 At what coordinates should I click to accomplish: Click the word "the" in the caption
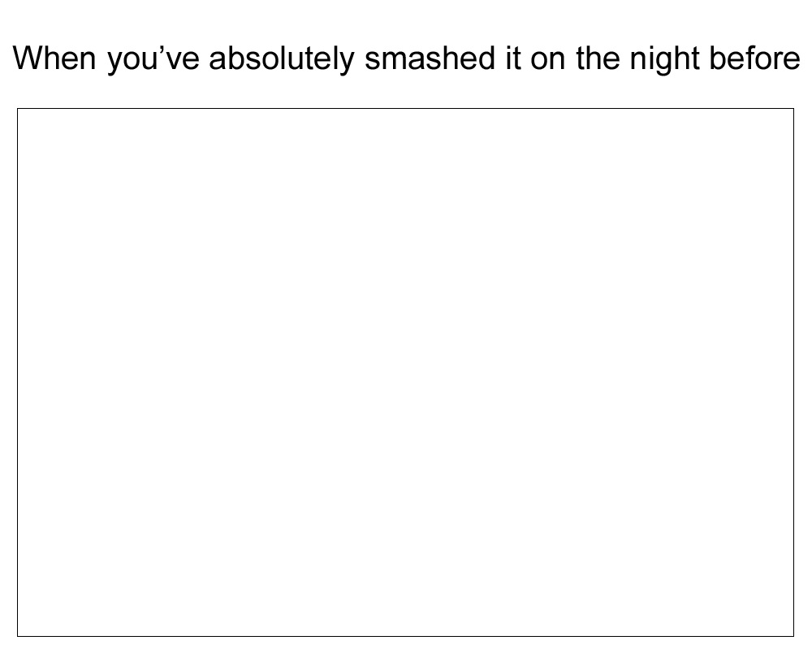pos(598,58)
